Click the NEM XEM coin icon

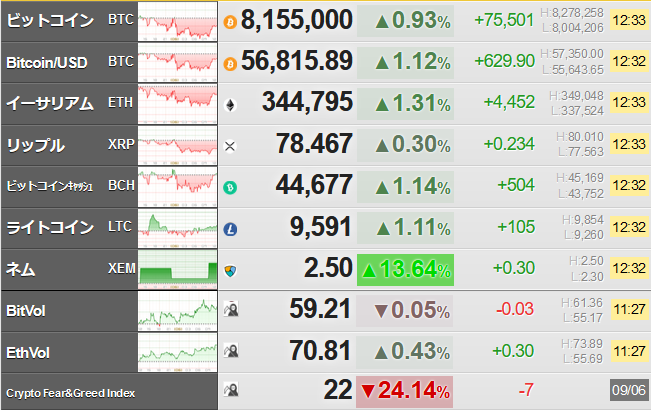click(x=230, y=271)
